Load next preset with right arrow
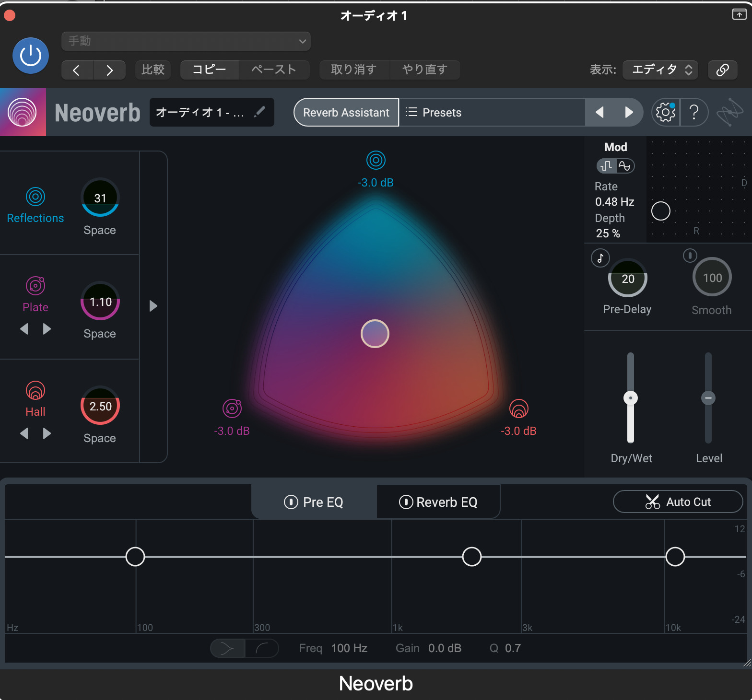This screenshot has height=700, width=752. tap(629, 112)
